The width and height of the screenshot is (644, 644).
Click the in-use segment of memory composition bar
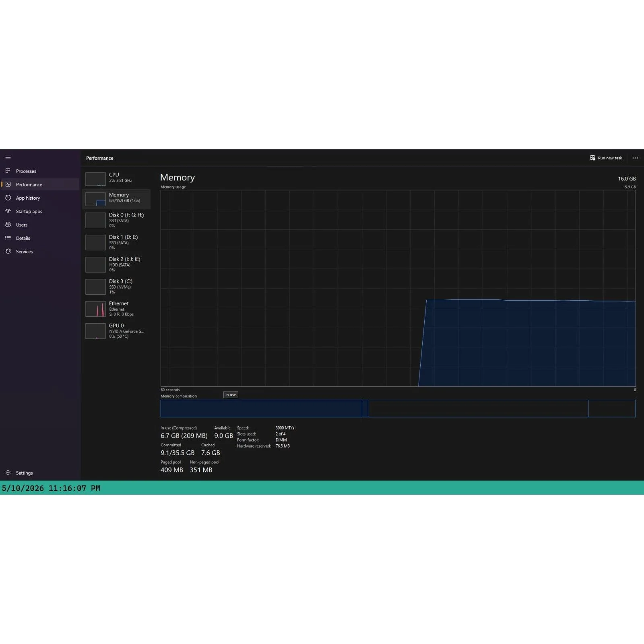(x=261, y=409)
